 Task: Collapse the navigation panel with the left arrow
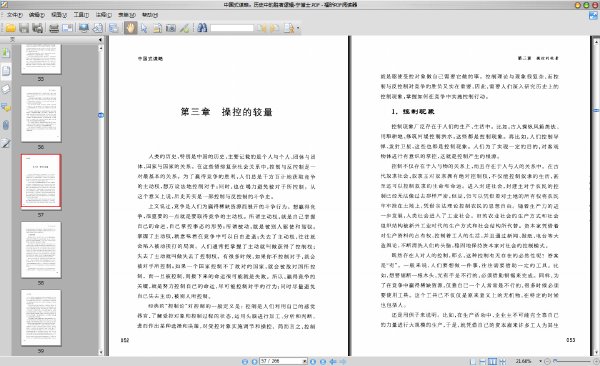[x=100, y=39]
